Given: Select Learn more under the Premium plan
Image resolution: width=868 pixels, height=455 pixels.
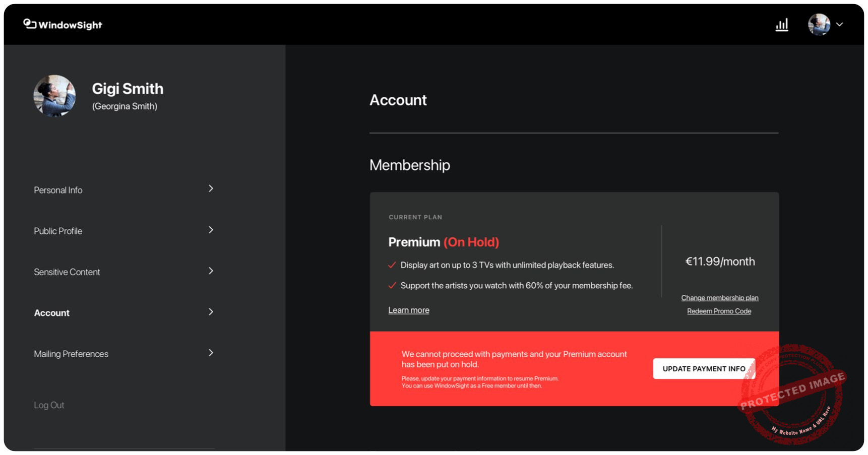Looking at the screenshot, I should [408, 309].
